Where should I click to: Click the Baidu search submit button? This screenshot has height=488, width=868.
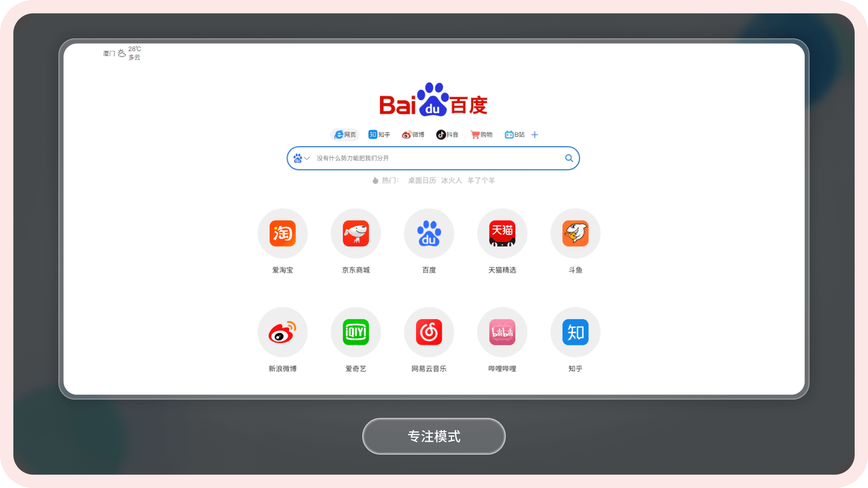[568, 158]
